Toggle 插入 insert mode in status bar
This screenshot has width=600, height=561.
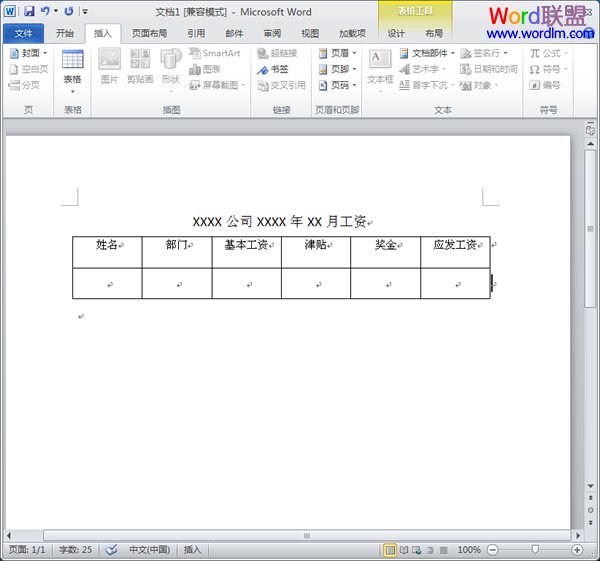[x=192, y=549]
